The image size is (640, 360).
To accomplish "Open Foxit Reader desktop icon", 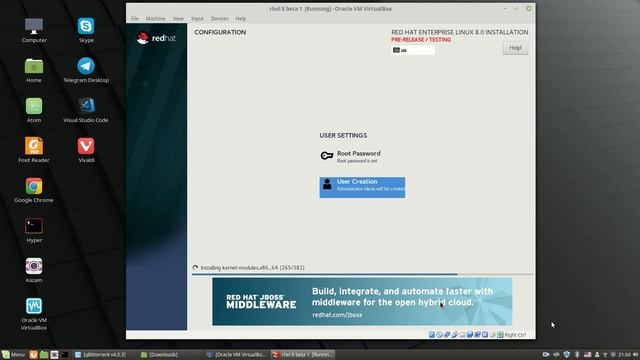I will click(x=34, y=146).
